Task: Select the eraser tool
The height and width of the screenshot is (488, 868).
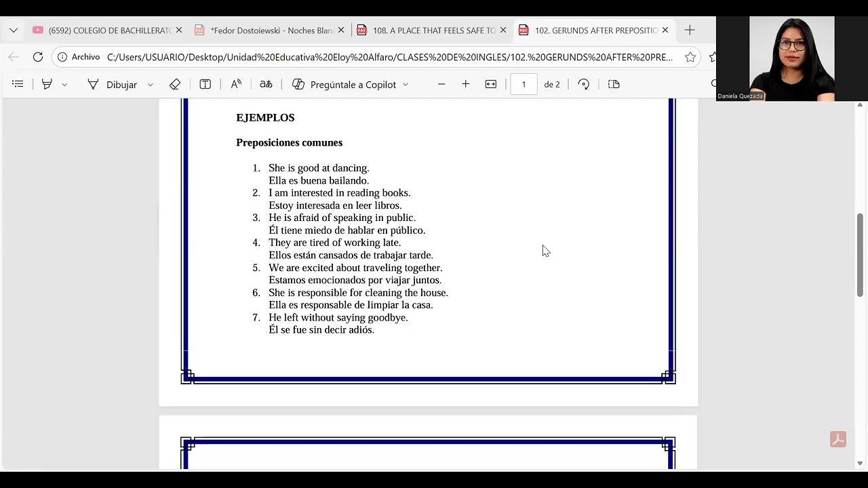Action: (x=175, y=84)
